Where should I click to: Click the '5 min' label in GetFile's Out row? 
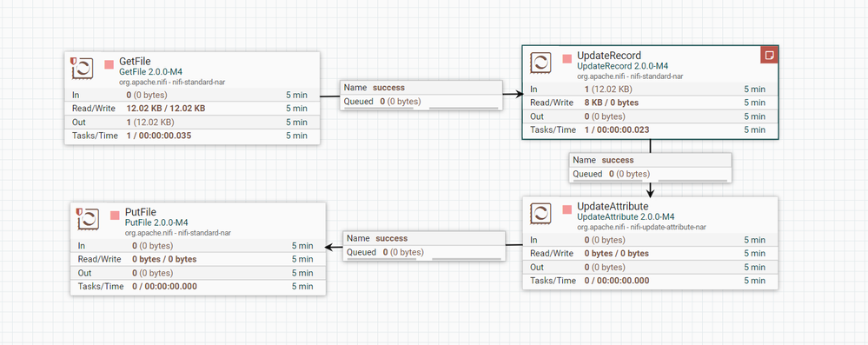click(x=296, y=123)
